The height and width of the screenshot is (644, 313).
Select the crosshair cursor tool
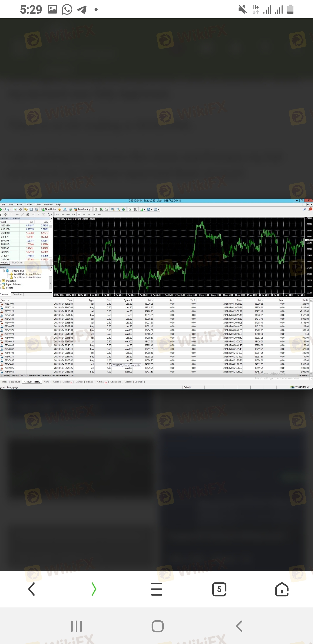pyautogui.click(x=5, y=215)
